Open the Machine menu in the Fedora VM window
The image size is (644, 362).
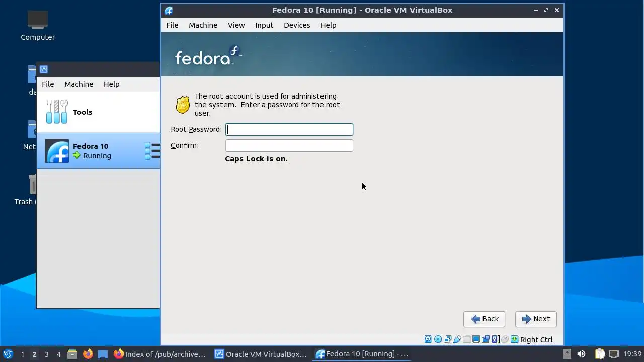click(x=203, y=25)
